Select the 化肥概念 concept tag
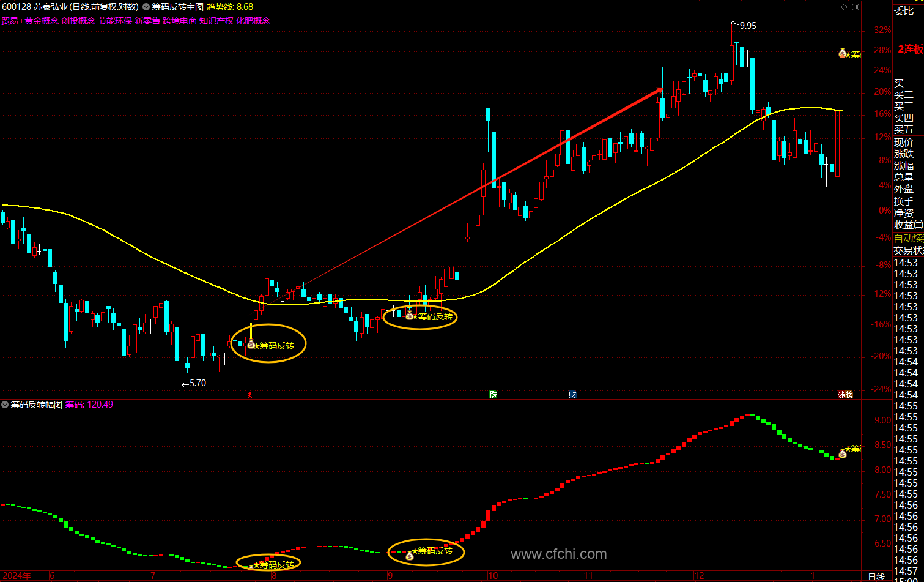Screen dimensions: 924x582 253,20
